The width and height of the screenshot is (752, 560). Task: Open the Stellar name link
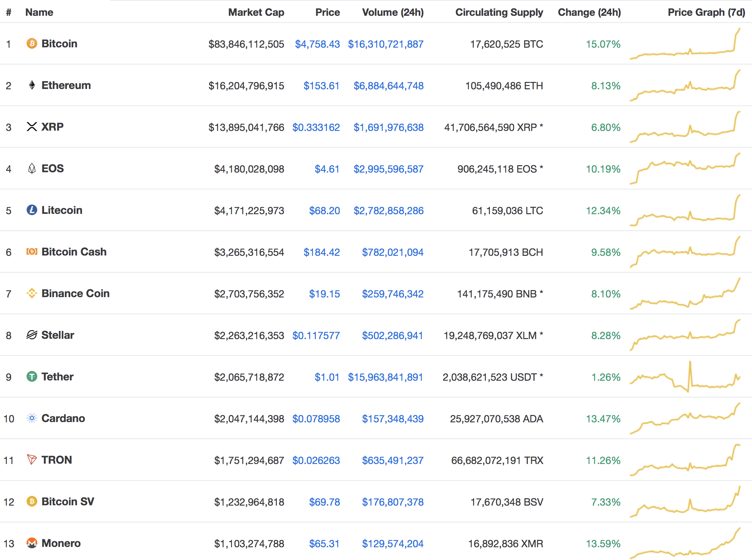[58, 335]
